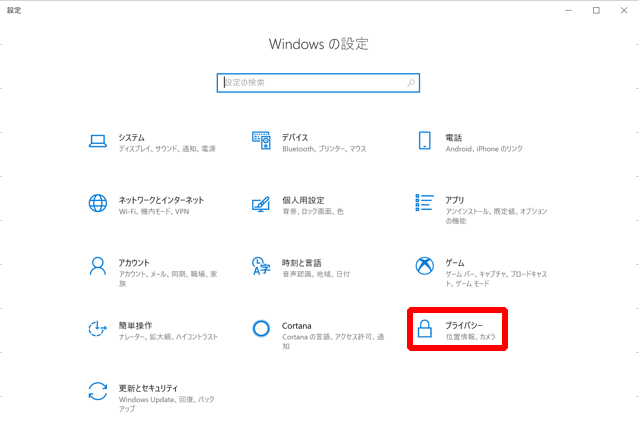Open the 個人用設定 paintbrush icon

tap(261, 204)
